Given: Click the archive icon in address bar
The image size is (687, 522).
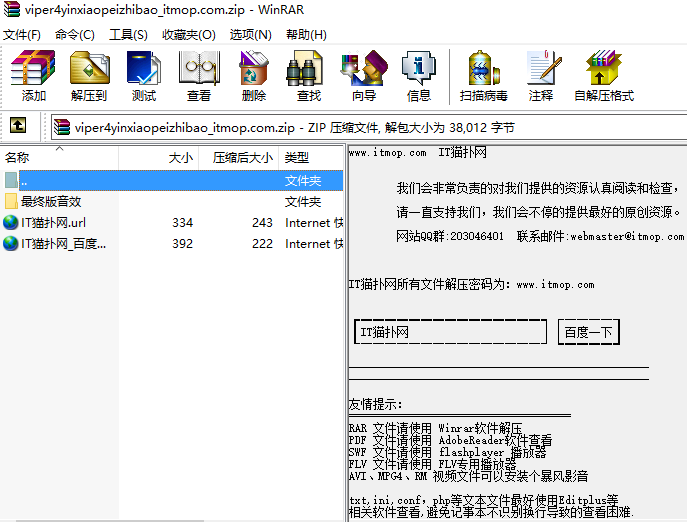Looking at the screenshot, I should [62, 128].
